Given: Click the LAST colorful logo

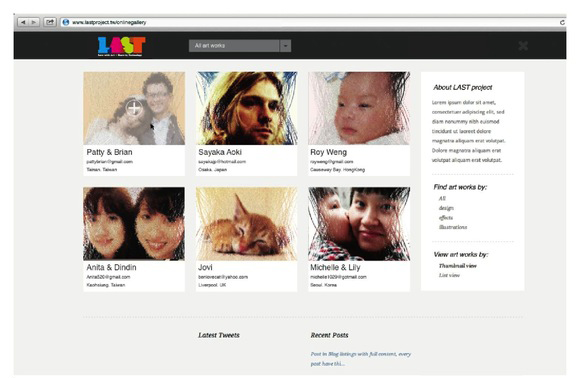Looking at the screenshot, I should pyautogui.click(x=121, y=46).
